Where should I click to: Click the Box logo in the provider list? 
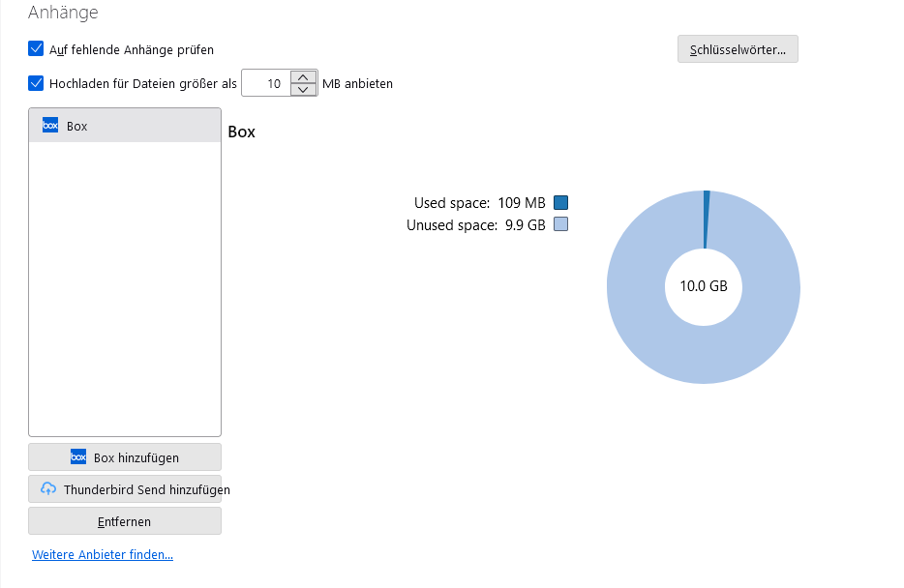click(50, 126)
